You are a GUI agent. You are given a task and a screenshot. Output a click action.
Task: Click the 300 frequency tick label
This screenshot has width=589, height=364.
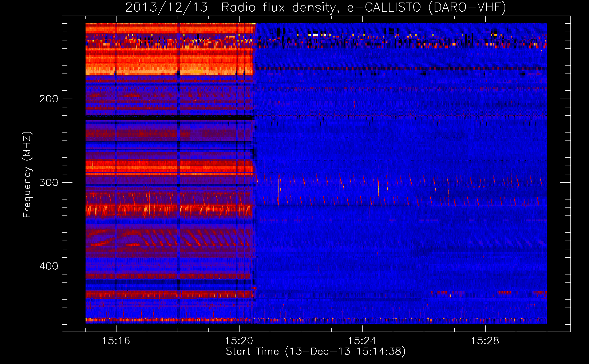pos(49,182)
